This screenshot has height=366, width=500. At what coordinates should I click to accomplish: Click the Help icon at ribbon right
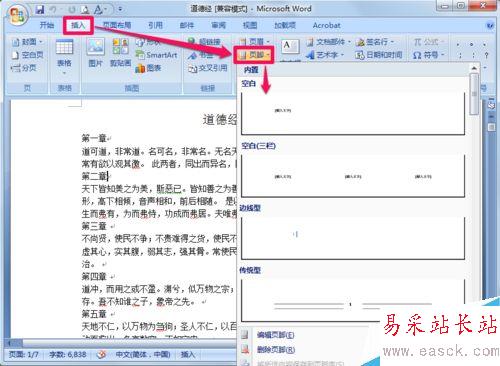(x=490, y=25)
